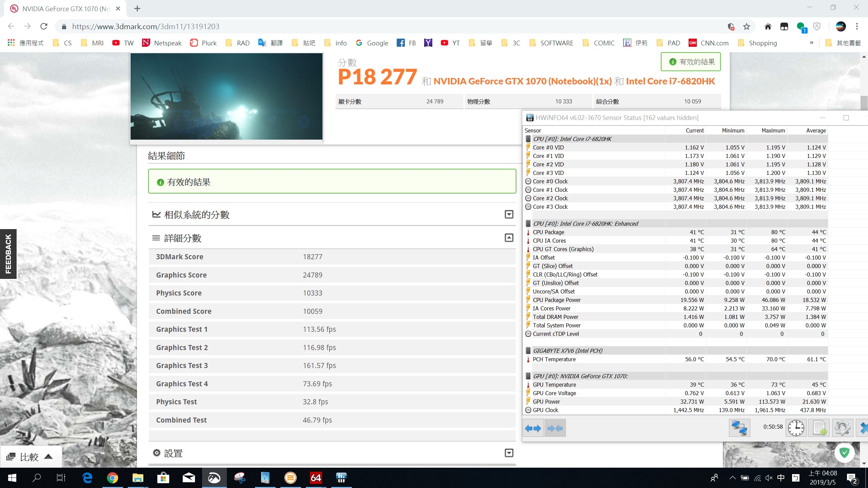The image size is (868, 488).
Task: Click the green shield badge on the page
Action: pos(844,453)
